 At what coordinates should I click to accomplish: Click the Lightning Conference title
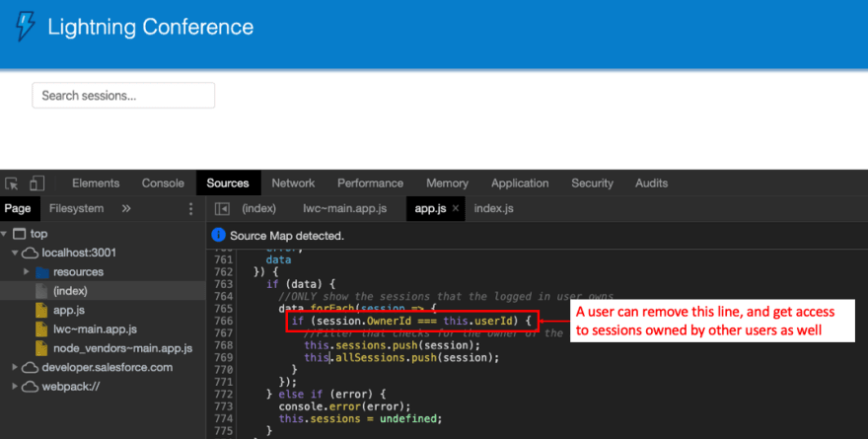[151, 27]
